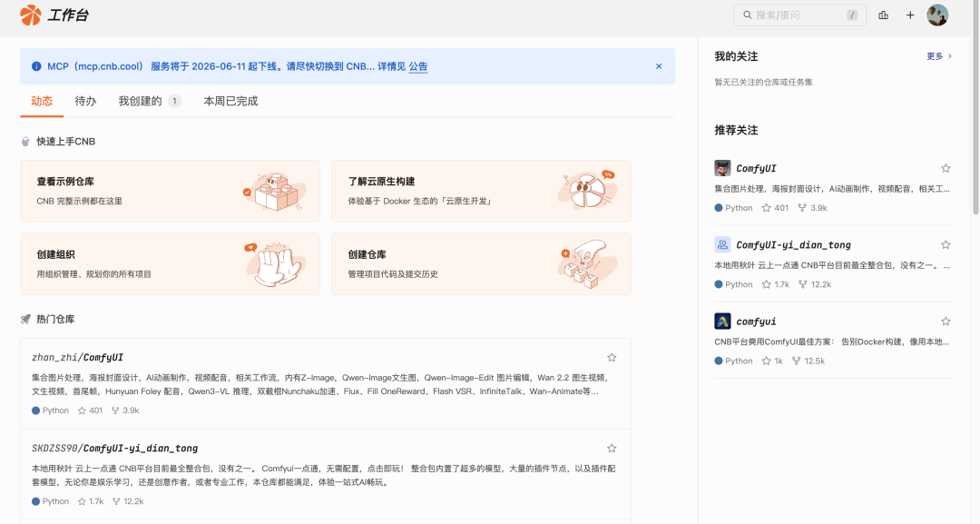This screenshot has width=980, height=524.
Task: Click the info icon in announcement banner
Action: click(x=36, y=66)
